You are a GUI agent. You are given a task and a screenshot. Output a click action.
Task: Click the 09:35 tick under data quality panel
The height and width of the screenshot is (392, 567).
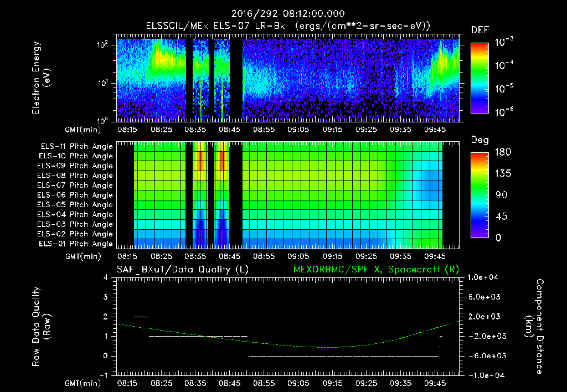400,383
